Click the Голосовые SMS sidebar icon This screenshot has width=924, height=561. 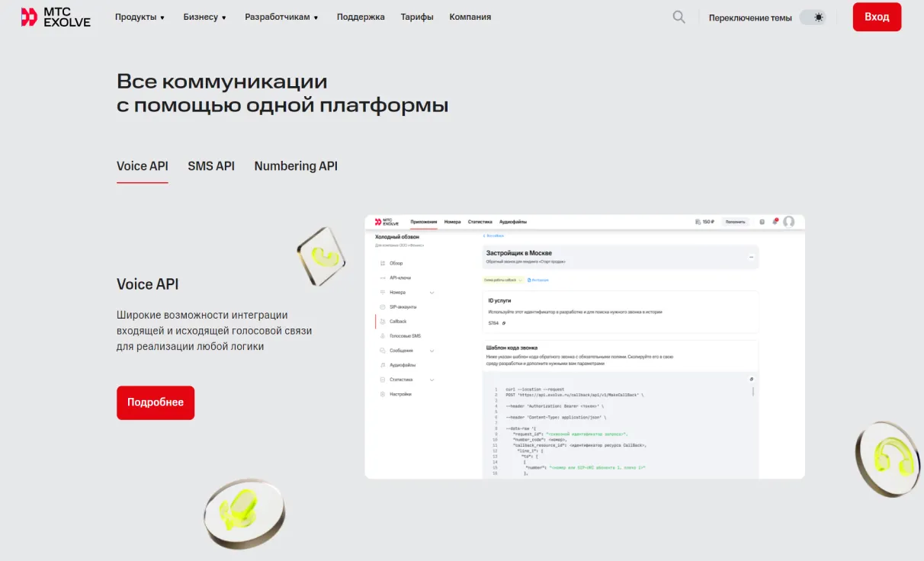click(382, 335)
